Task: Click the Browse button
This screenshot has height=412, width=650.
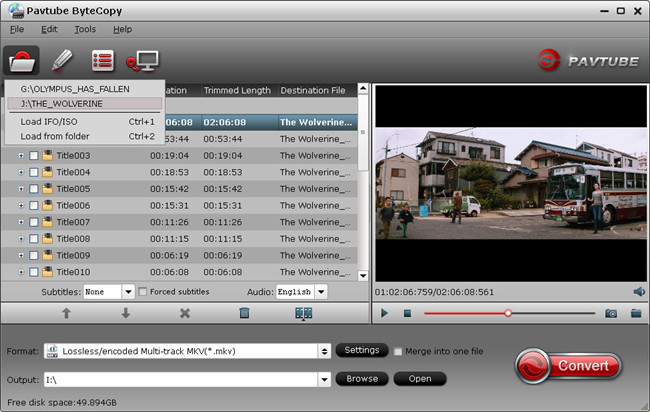Action: pyautogui.click(x=362, y=379)
